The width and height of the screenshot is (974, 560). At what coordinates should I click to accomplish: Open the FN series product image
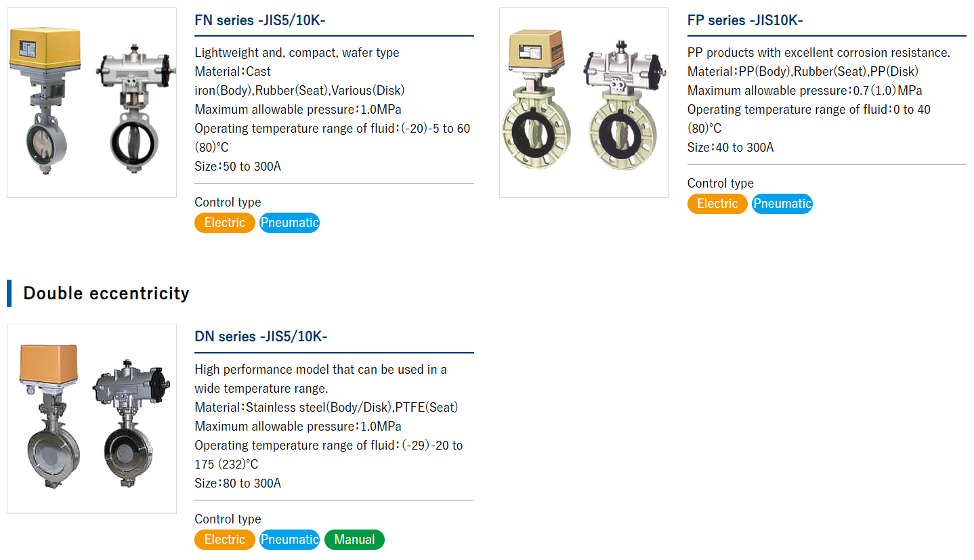point(91,102)
